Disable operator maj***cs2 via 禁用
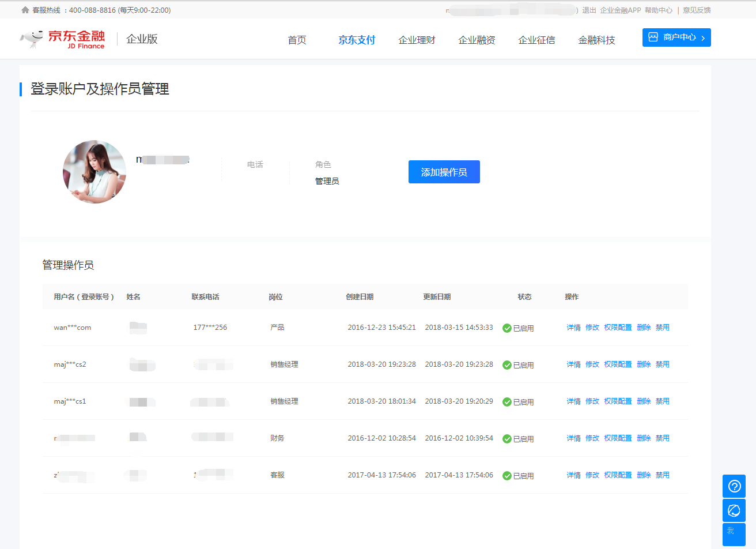756x549 pixels. tap(662, 364)
